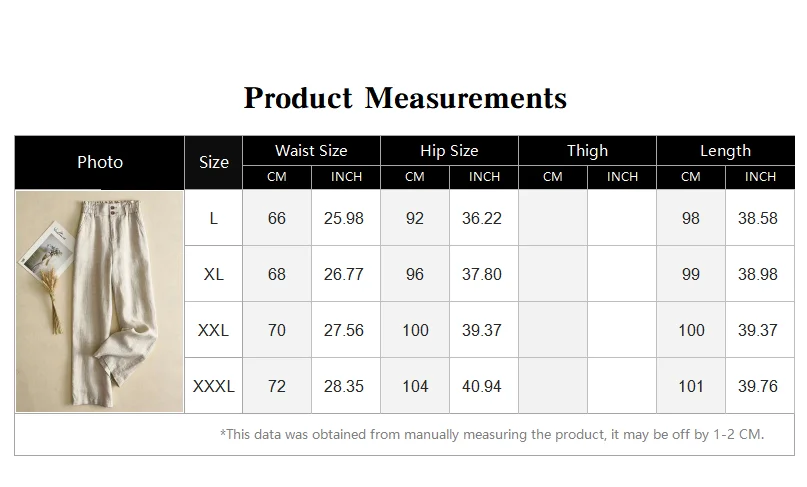
Task: Select the Size column header
Action: pyautogui.click(x=213, y=162)
